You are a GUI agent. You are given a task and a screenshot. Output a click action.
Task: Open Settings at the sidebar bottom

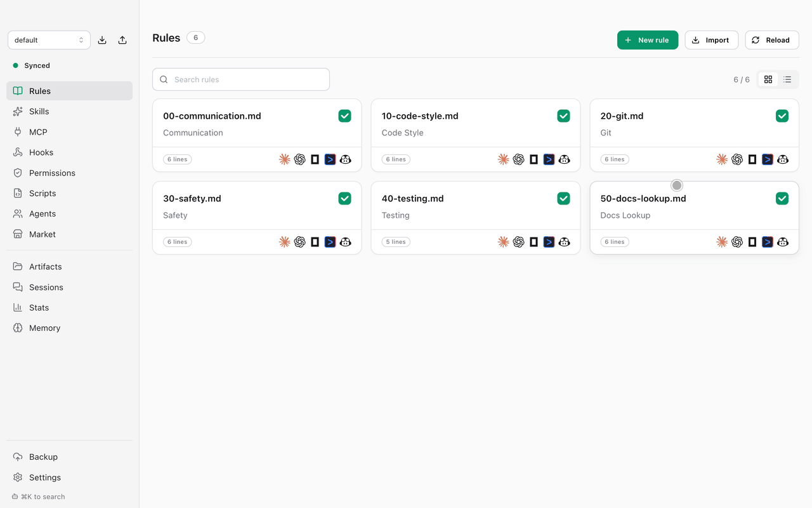[69, 478]
